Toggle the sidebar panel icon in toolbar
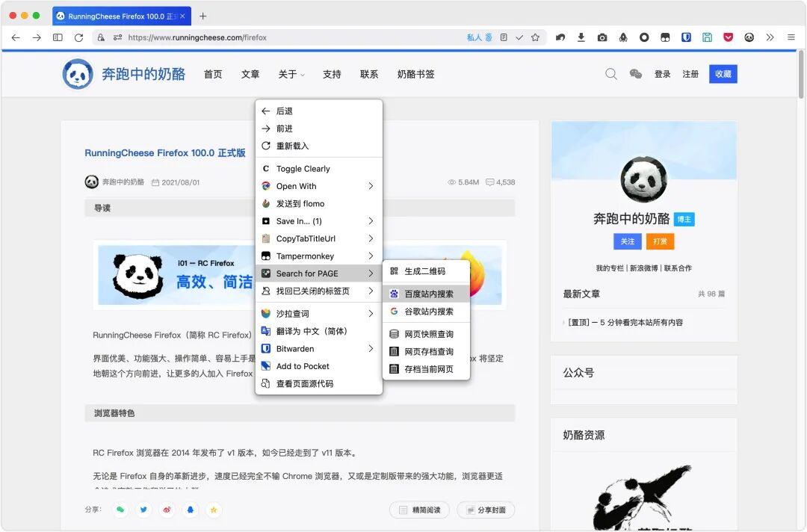 tap(58, 37)
